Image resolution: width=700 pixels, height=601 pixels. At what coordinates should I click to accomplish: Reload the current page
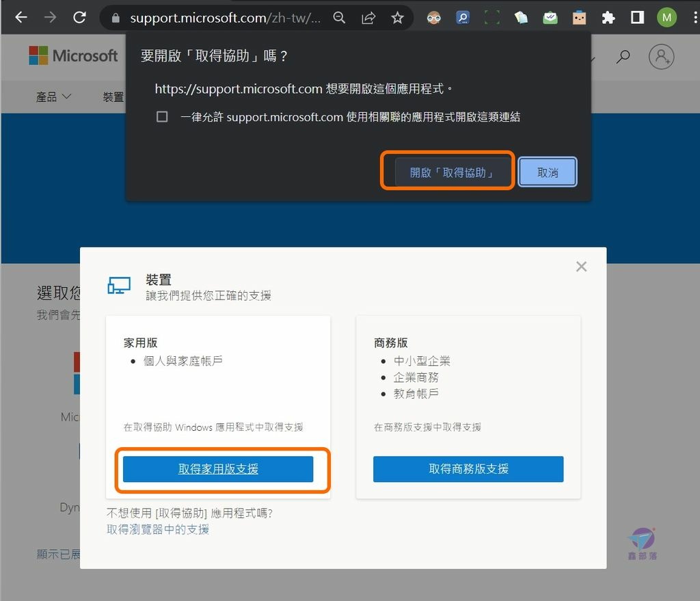79,17
